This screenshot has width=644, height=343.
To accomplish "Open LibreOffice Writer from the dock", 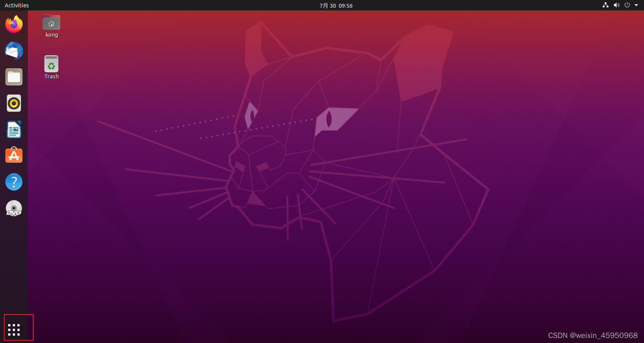I will tap(14, 129).
